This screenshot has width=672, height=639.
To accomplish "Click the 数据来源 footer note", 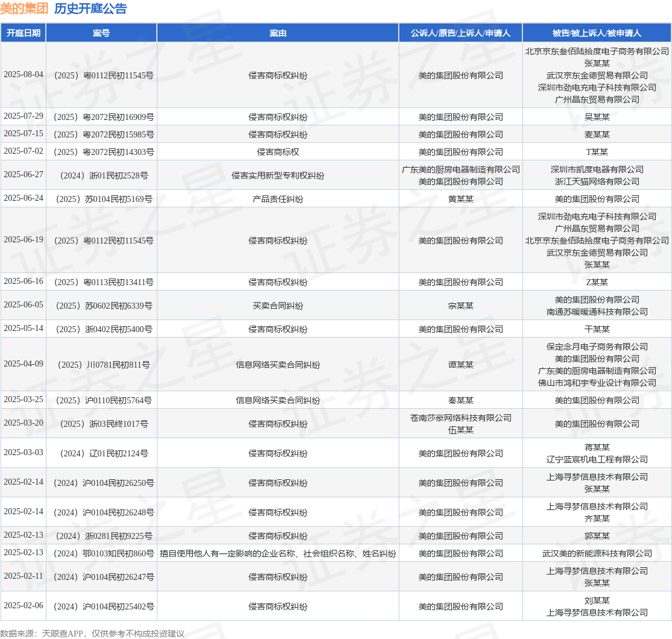I will click(x=92, y=634).
